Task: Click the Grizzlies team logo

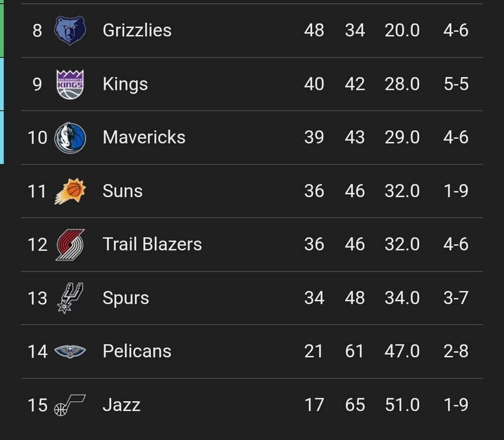Action: point(70,31)
